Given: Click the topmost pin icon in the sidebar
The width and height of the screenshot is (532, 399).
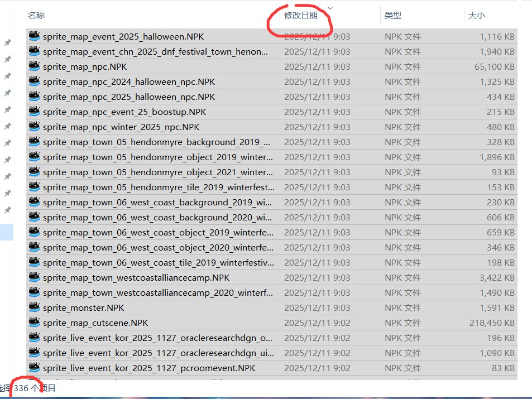Looking at the screenshot, I should coord(7,42).
